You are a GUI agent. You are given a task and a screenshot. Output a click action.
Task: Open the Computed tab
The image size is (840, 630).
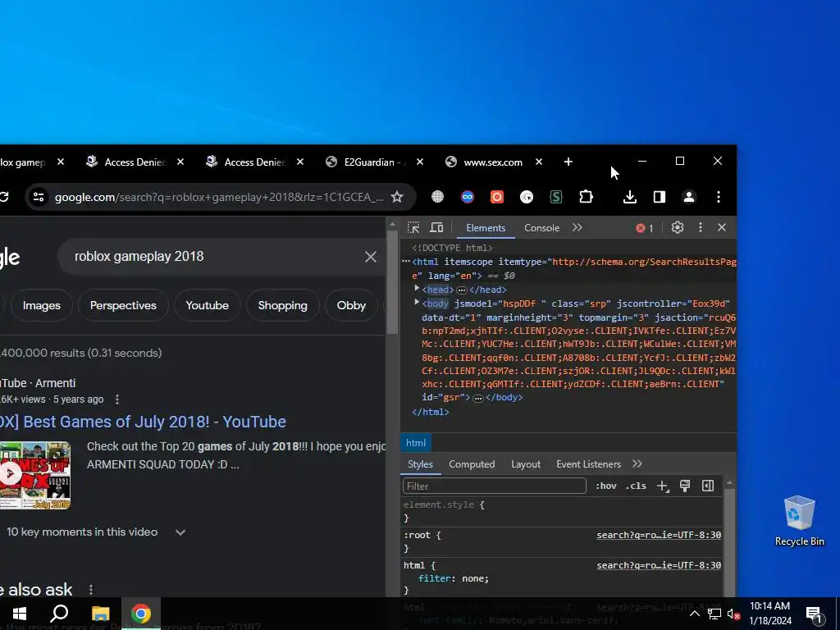coord(472,464)
